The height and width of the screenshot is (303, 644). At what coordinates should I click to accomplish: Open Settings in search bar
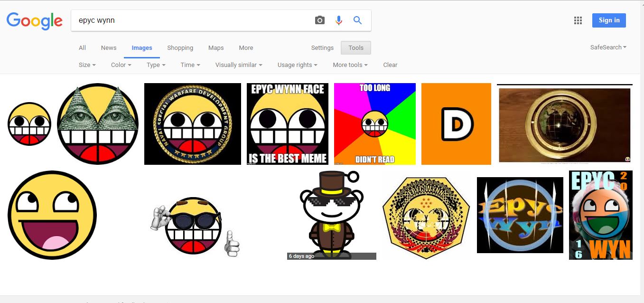(322, 48)
